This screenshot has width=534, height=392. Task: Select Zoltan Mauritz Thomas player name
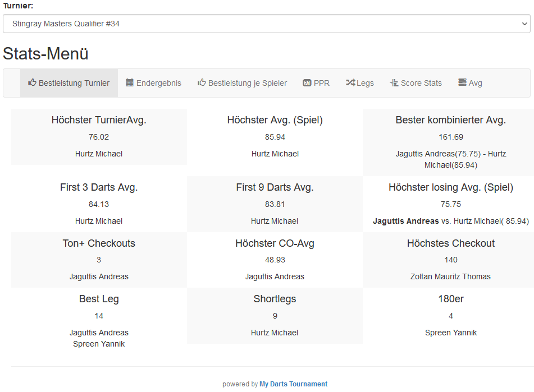450,276
